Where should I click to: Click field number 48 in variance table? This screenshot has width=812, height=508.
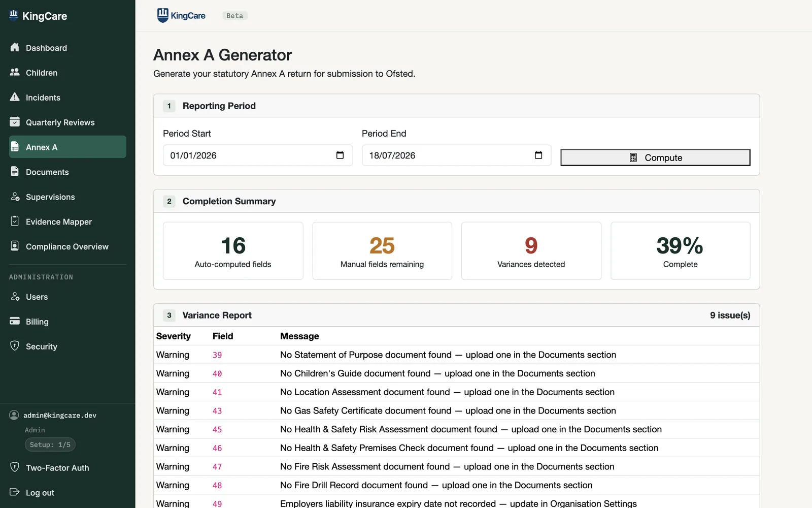217,486
